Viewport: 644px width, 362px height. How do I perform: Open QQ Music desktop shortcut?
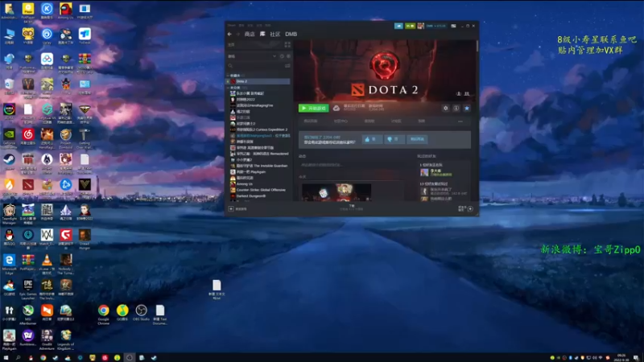(122, 313)
